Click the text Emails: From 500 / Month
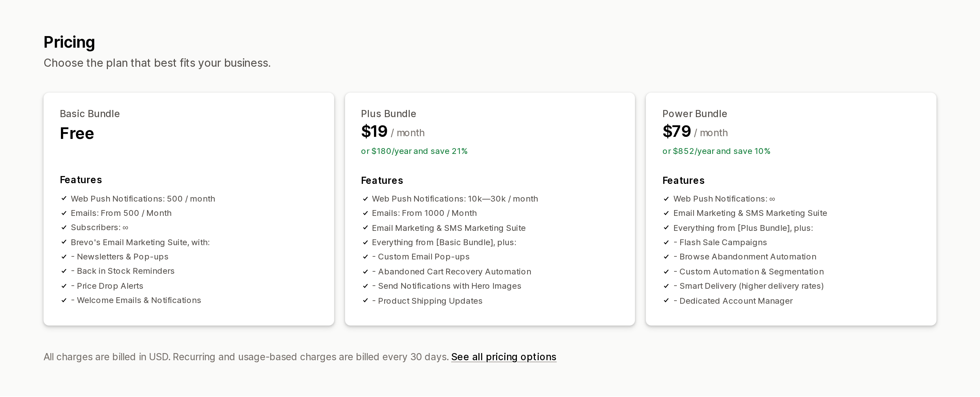The height and width of the screenshot is (397, 980). point(121,213)
